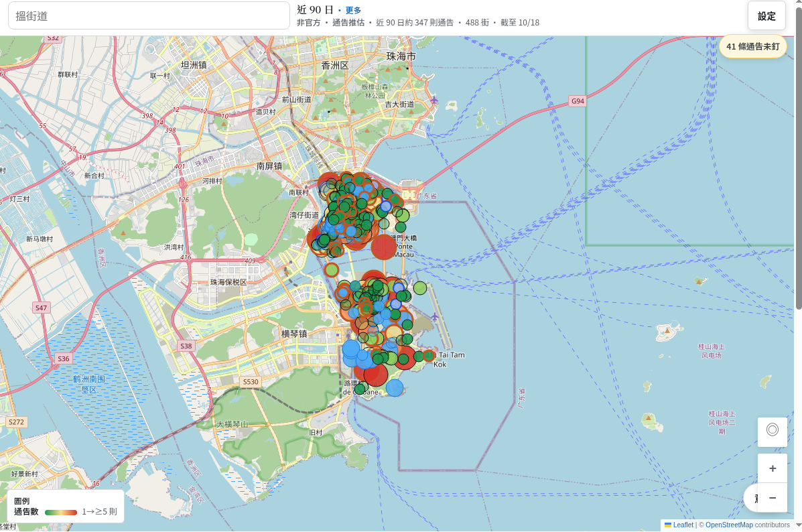The height and width of the screenshot is (532, 802).
Task: Select the small marker beside Tai Tam Kok
Action: [429, 356]
